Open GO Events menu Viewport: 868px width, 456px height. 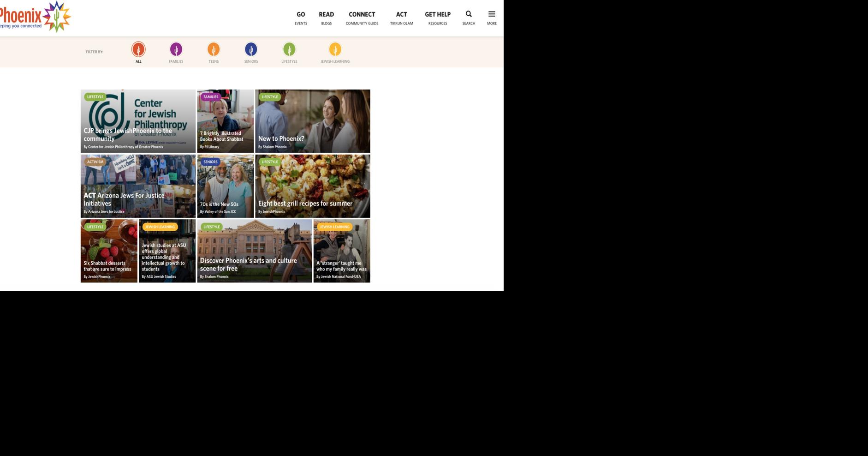click(301, 18)
